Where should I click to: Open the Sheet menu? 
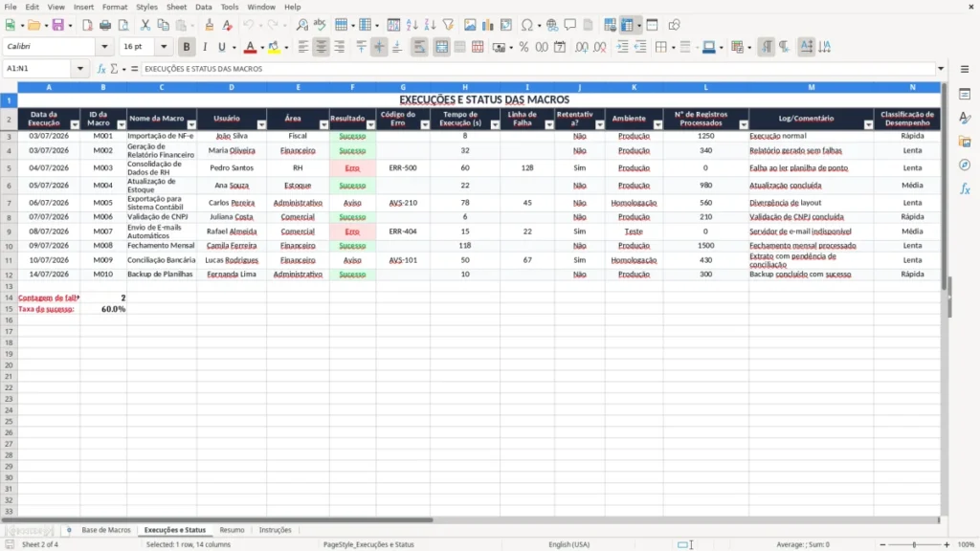coord(176,7)
